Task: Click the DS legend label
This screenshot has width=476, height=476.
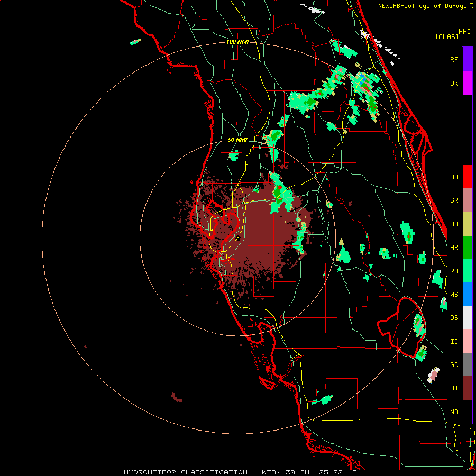Action: click(x=454, y=317)
